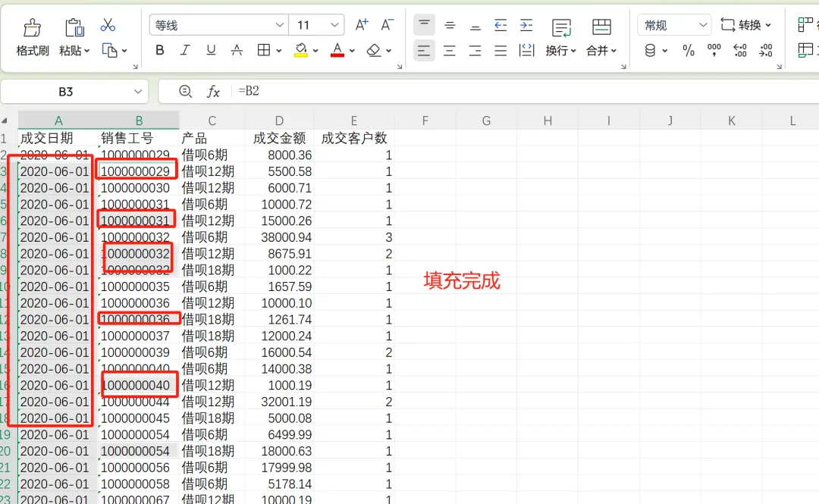Open number format dropdown showing 常规

point(674,25)
